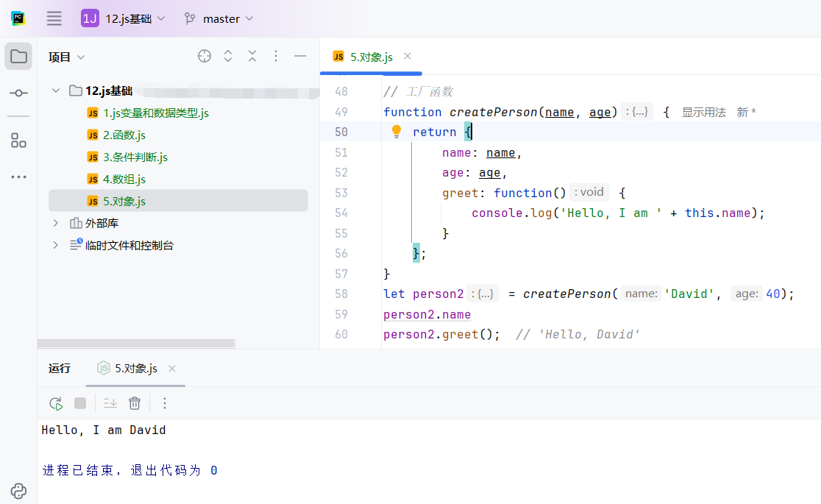Toggle the Project tool window folder icon
This screenshot has width=821, height=504.
(18, 56)
